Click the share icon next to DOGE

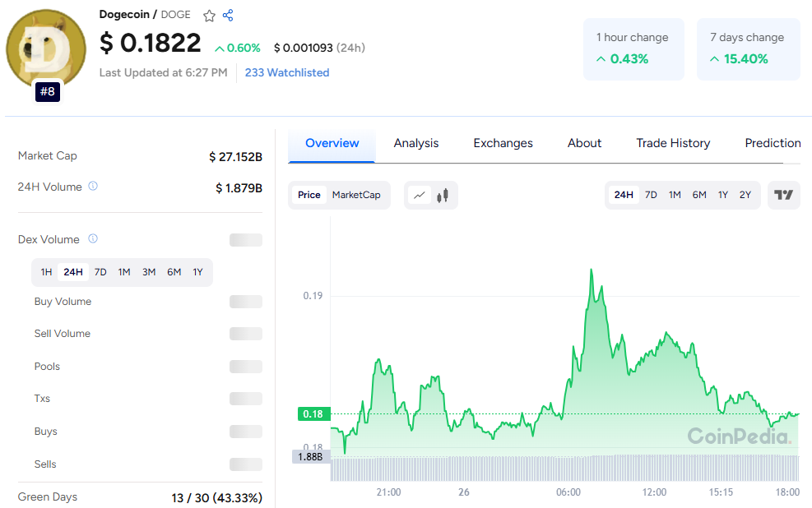coord(228,15)
